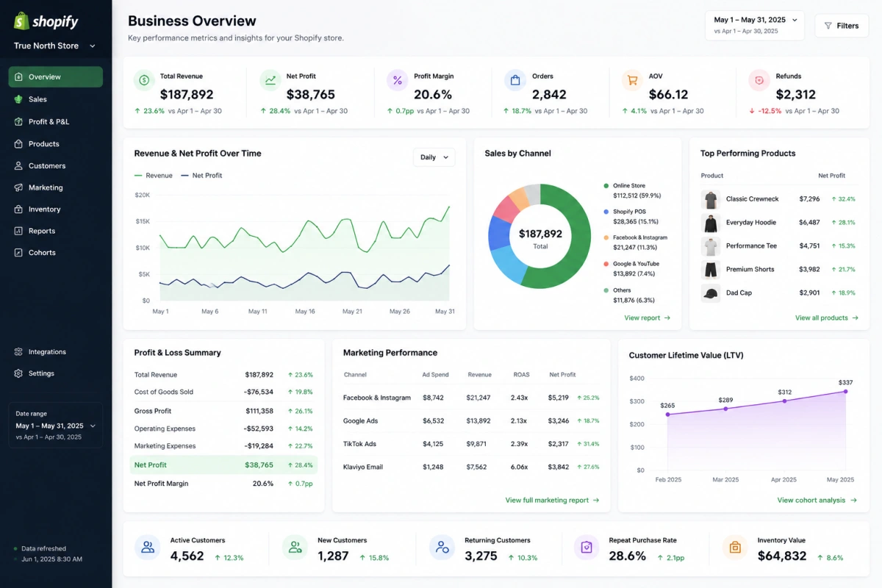The image size is (882, 588).
Task: Select the highlighted Net Profit row in P&L
Action: coord(223,465)
